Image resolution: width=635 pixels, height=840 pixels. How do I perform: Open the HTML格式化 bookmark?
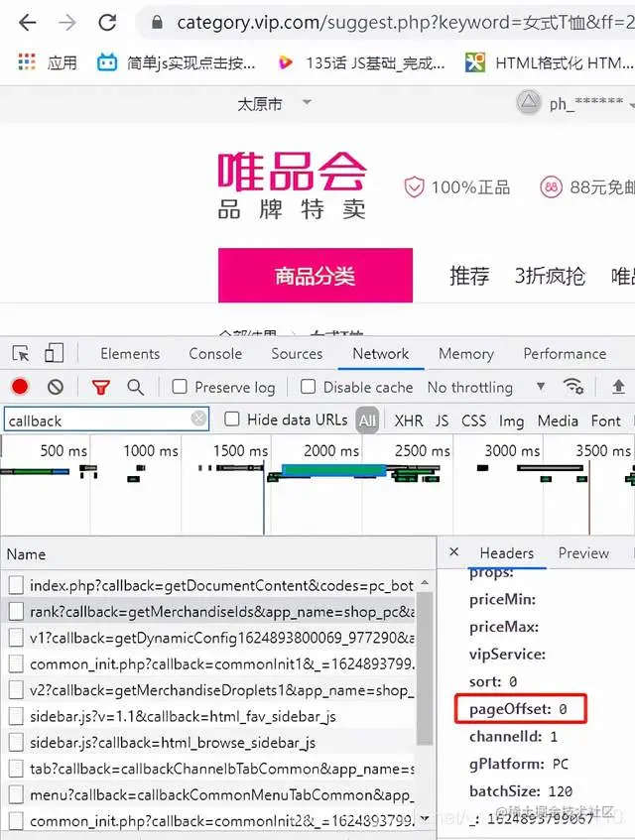coord(550,63)
